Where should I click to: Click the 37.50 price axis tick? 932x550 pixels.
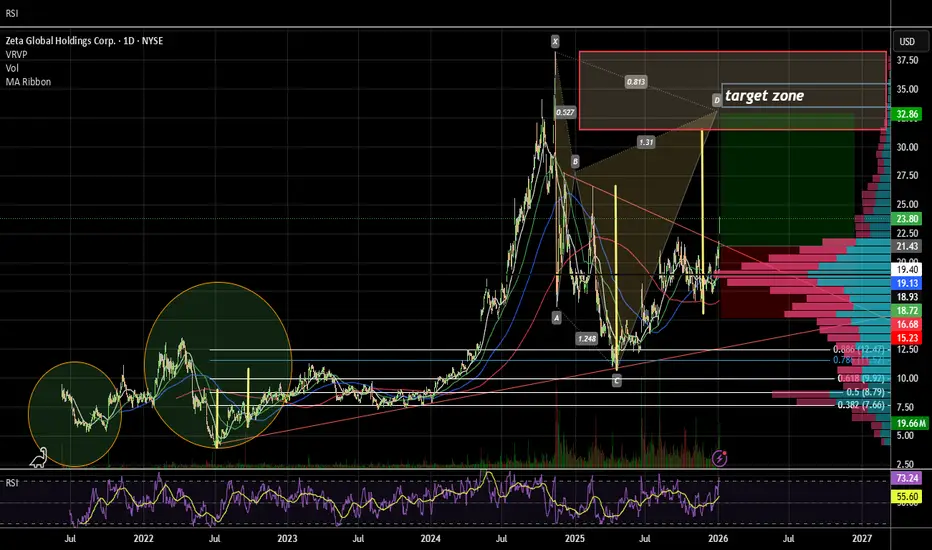click(907, 60)
